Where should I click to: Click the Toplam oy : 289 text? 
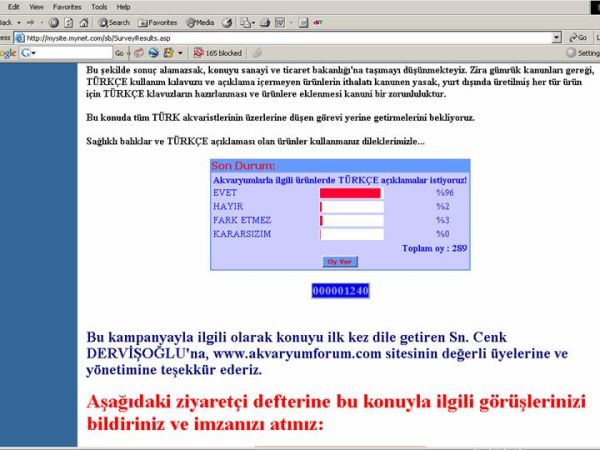click(x=434, y=248)
